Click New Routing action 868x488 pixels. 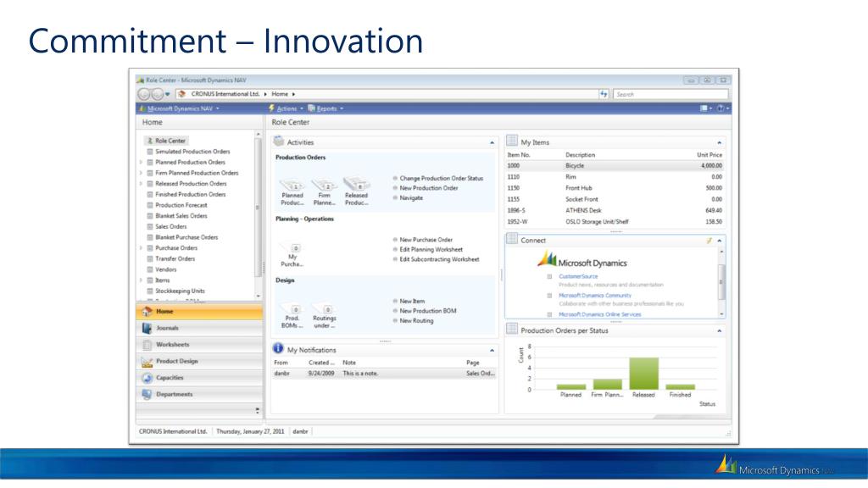click(416, 321)
